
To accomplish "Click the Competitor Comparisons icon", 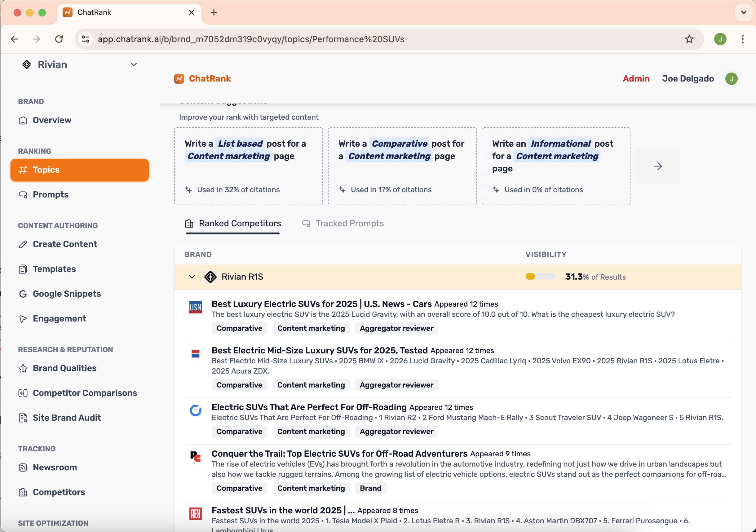I will pyautogui.click(x=23, y=393).
